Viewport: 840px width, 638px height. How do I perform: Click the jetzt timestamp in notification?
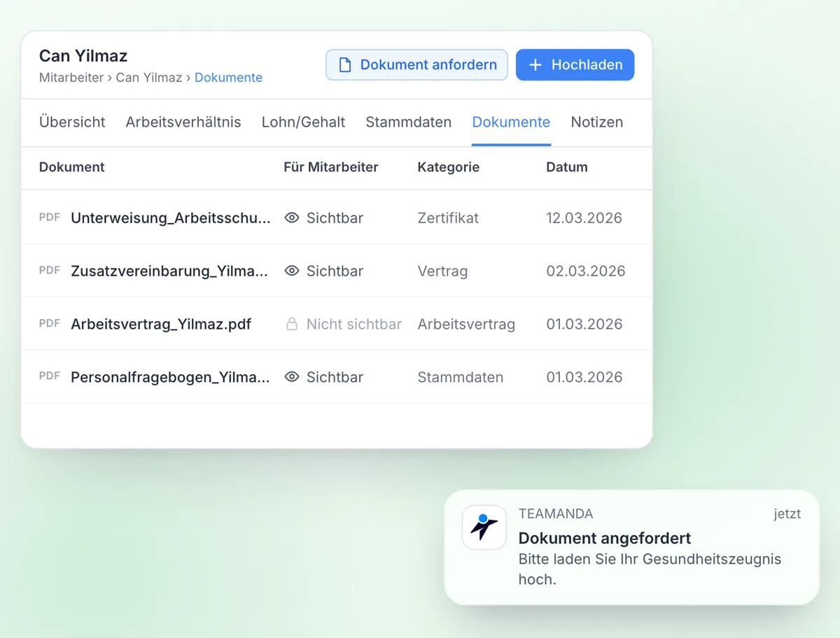(x=787, y=514)
